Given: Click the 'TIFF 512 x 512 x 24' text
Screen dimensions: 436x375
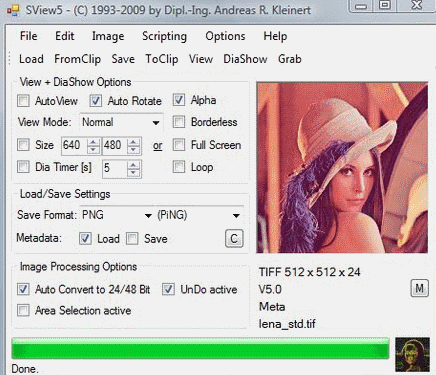Looking at the screenshot, I should [309, 272].
